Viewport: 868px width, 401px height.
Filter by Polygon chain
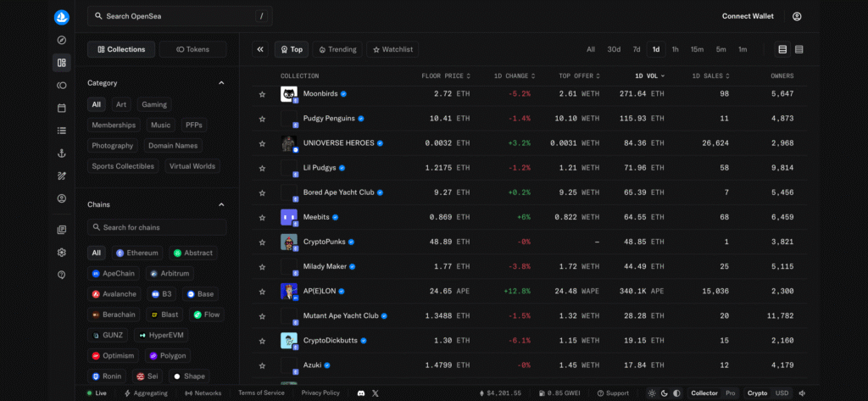[x=169, y=355]
